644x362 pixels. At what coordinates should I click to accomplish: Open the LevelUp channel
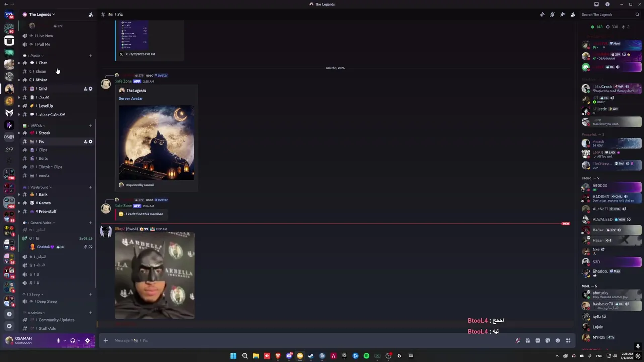(57, 106)
